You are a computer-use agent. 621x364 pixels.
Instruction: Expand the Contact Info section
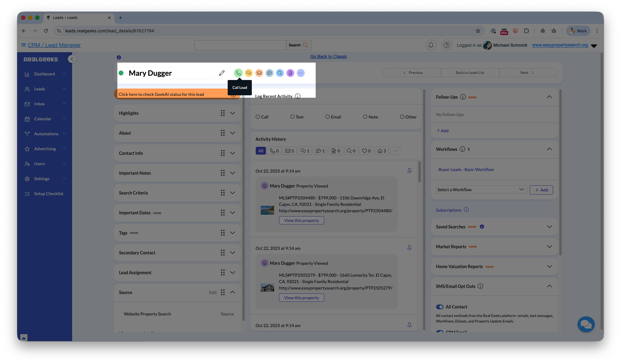pyautogui.click(x=232, y=153)
